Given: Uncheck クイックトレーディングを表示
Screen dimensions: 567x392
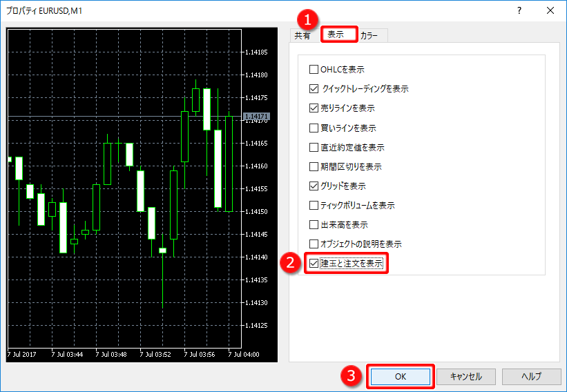Looking at the screenshot, I should (314, 89).
